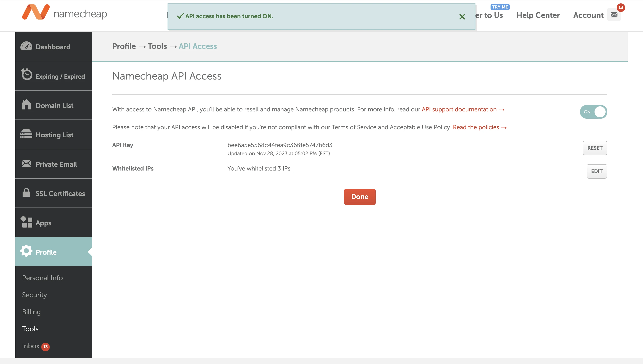Viewport: 643px width, 364px height.
Task: Open the Help Center menu
Action: 538,15
